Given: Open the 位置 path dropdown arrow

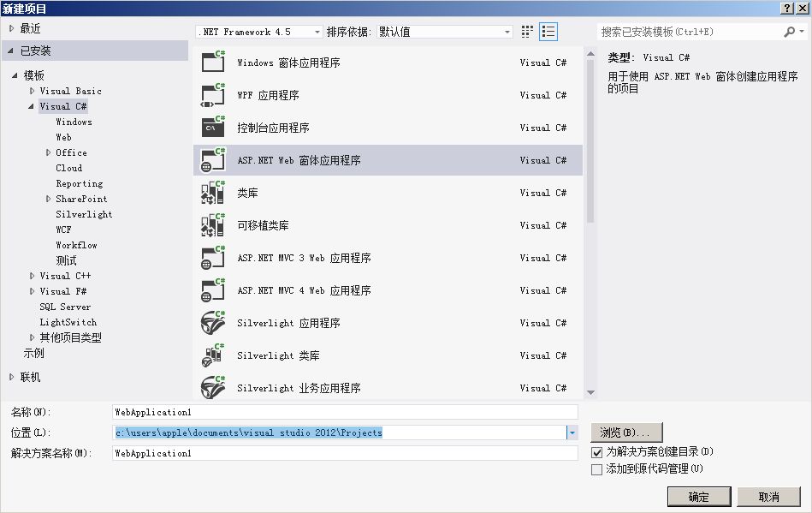Looking at the screenshot, I should (572, 432).
